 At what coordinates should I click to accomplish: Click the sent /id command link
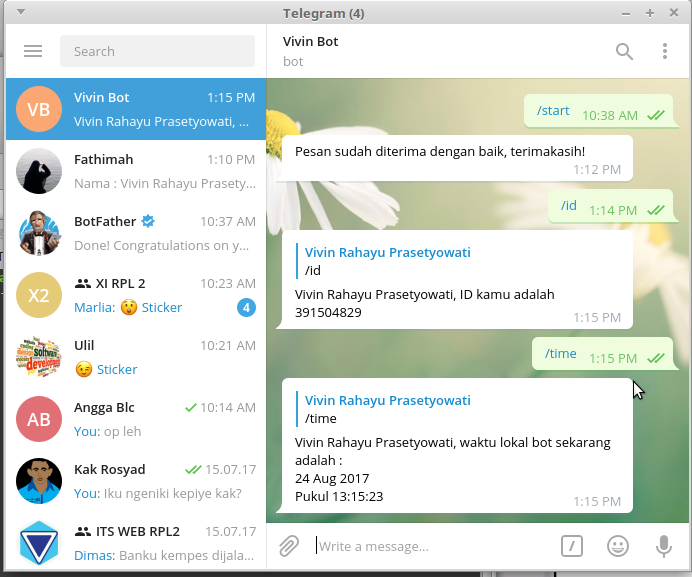coord(568,205)
